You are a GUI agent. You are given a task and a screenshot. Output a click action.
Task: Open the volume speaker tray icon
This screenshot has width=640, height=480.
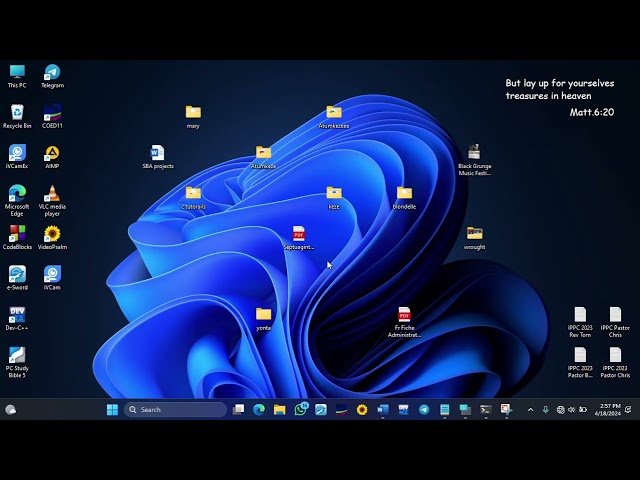571,409
